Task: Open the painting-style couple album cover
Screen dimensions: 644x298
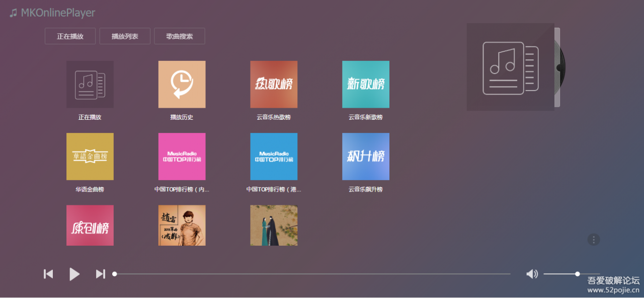Action: (x=274, y=226)
